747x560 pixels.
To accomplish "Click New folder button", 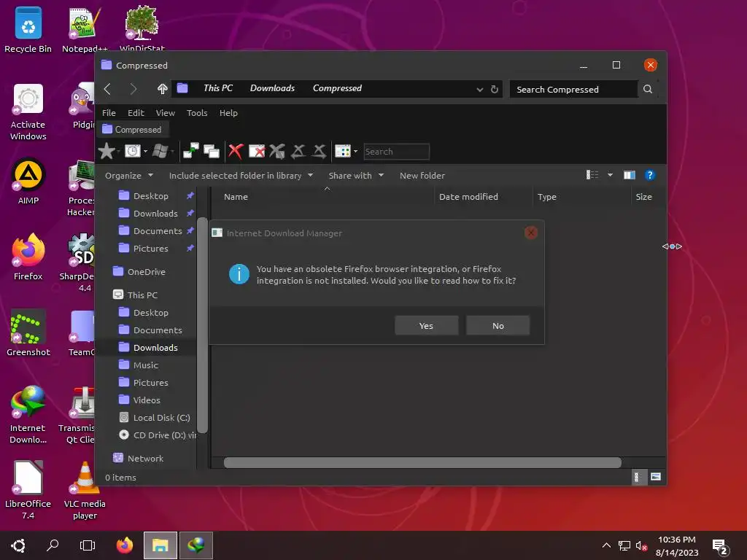I will click(422, 175).
